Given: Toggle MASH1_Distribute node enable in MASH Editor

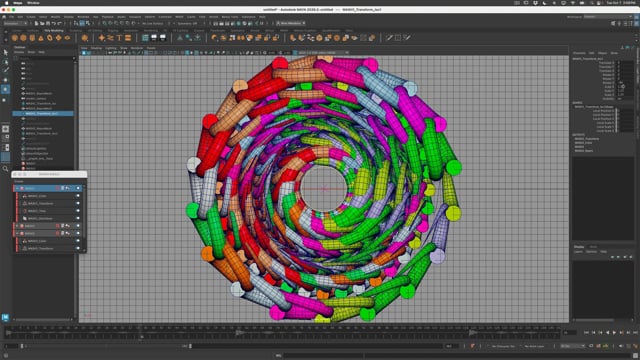Looking at the screenshot, I should tap(78, 218).
